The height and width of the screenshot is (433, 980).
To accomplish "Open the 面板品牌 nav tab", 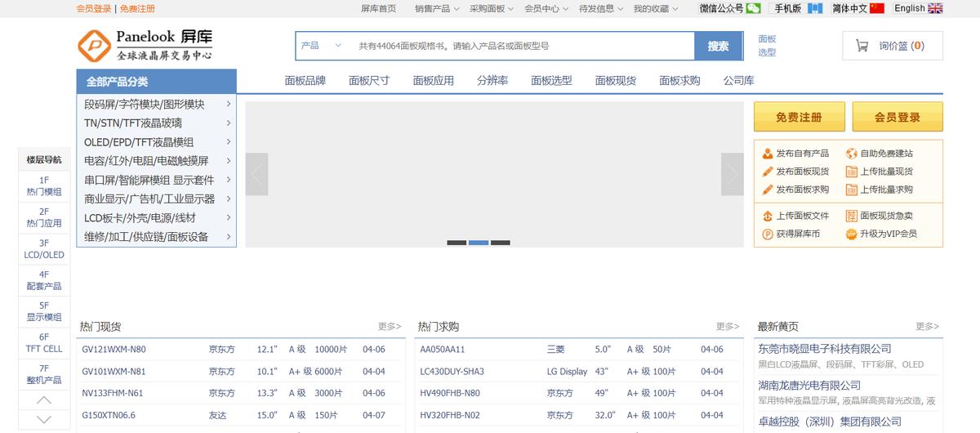I will [x=305, y=81].
